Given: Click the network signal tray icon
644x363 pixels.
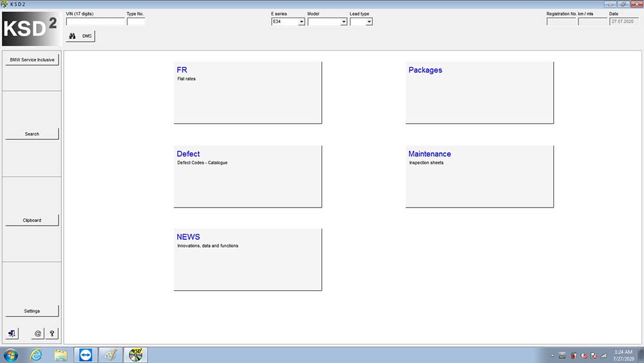Looking at the screenshot, I should [x=603, y=356].
